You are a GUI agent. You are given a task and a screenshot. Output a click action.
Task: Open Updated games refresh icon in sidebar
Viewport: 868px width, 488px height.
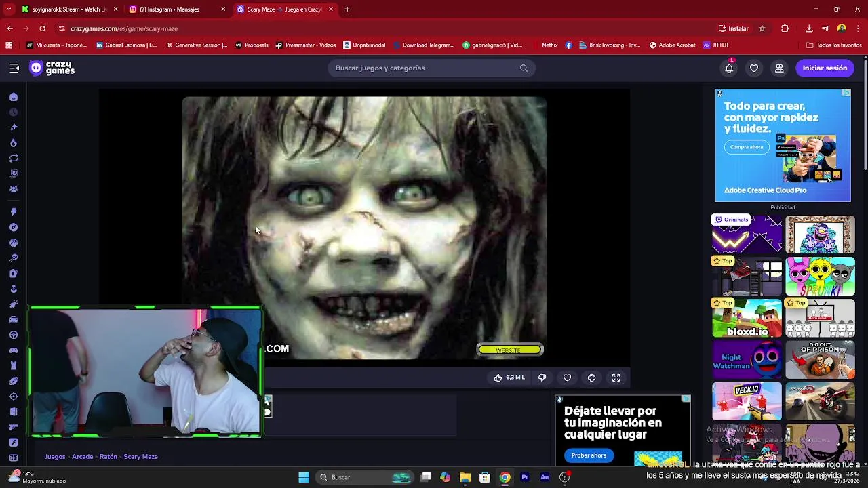14,159
